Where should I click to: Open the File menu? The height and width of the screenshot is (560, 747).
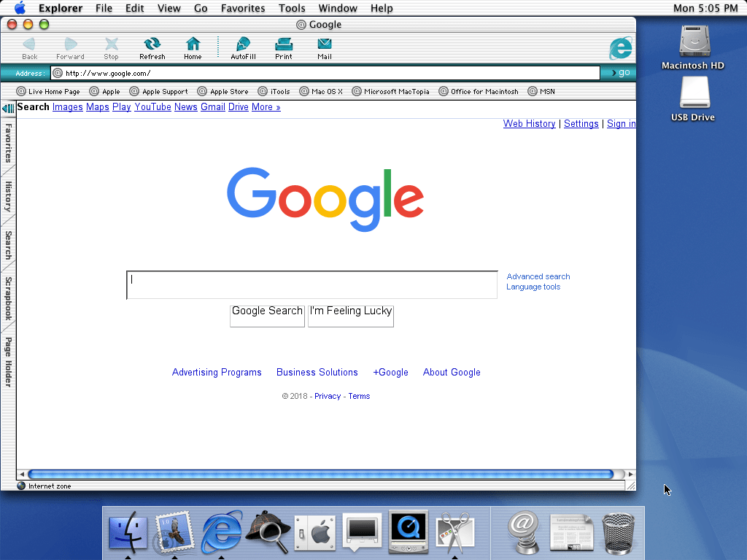point(104,8)
